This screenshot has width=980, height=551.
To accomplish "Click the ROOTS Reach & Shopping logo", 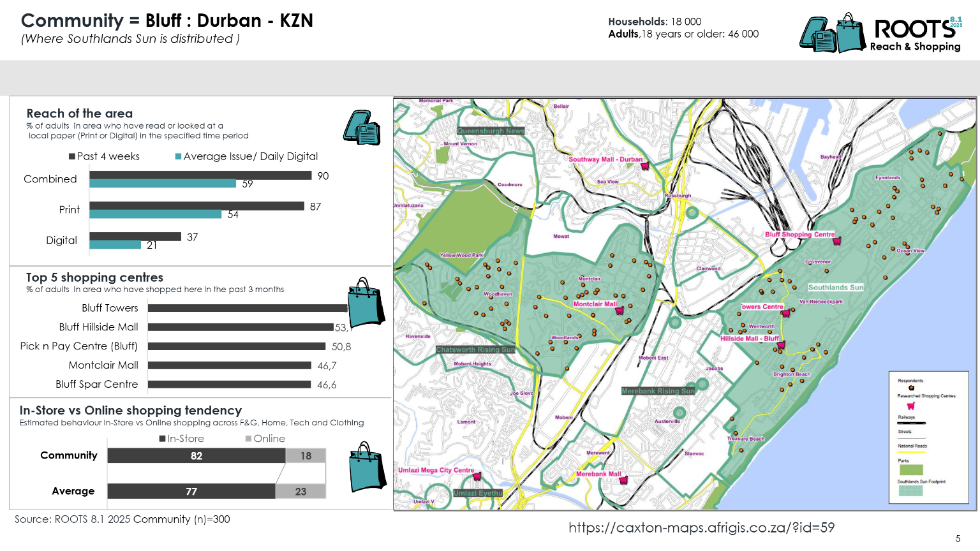I will point(880,33).
